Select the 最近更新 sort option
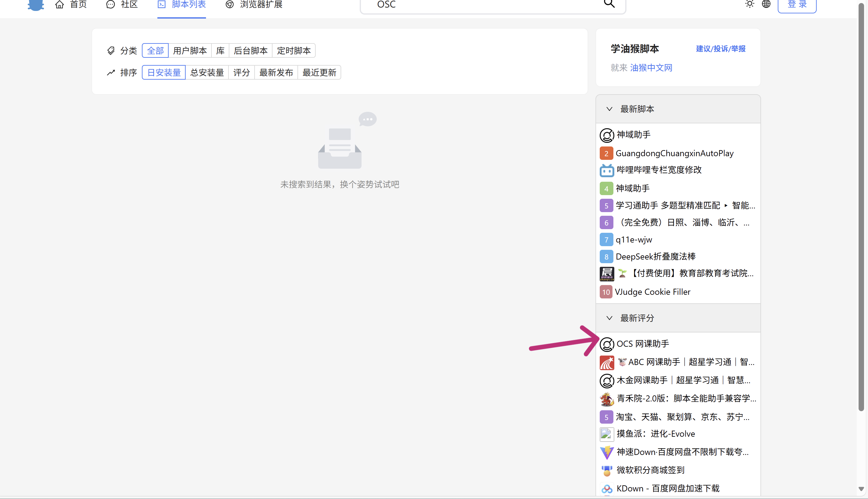The width and height of the screenshot is (868, 499). click(319, 73)
